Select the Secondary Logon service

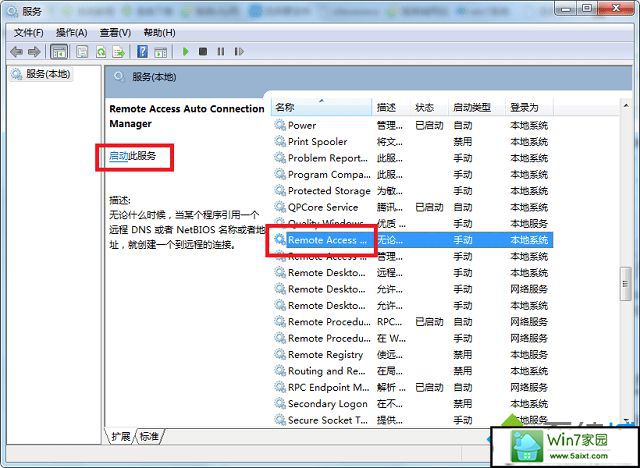pyautogui.click(x=412, y=403)
